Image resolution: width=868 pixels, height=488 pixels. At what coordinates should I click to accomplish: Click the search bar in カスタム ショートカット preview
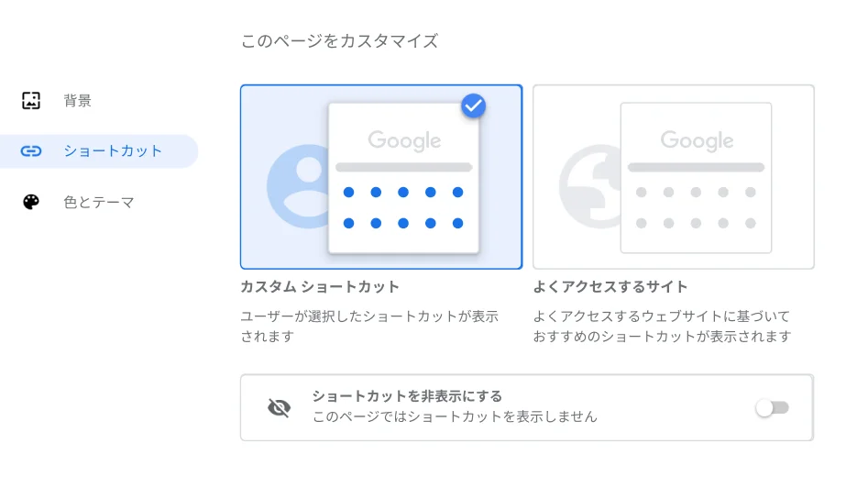click(x=403, y=168)
